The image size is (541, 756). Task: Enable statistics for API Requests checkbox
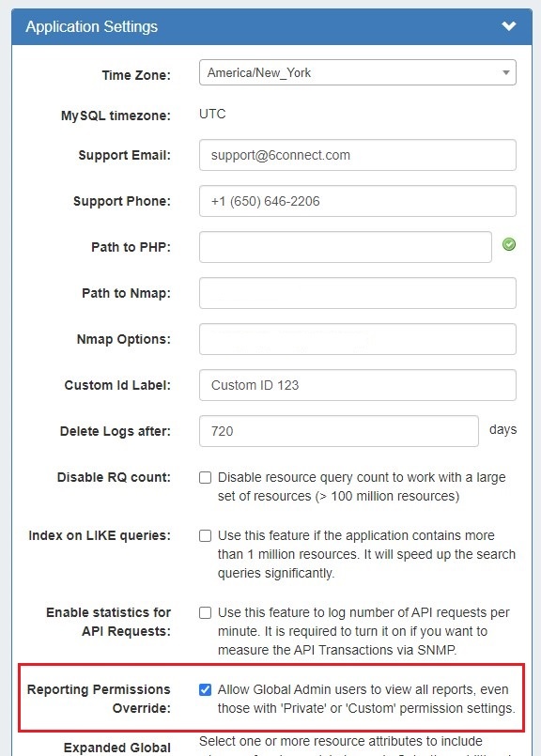coord(205,612)
